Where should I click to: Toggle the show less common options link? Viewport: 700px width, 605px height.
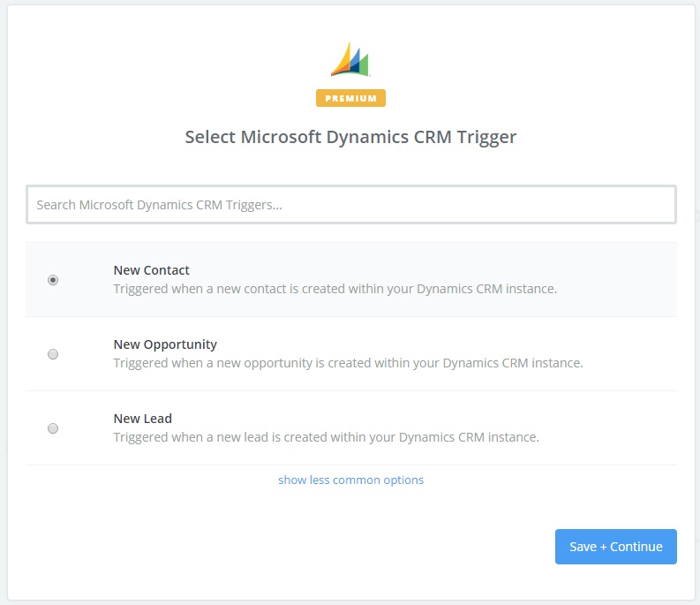[x=351, y=480]
